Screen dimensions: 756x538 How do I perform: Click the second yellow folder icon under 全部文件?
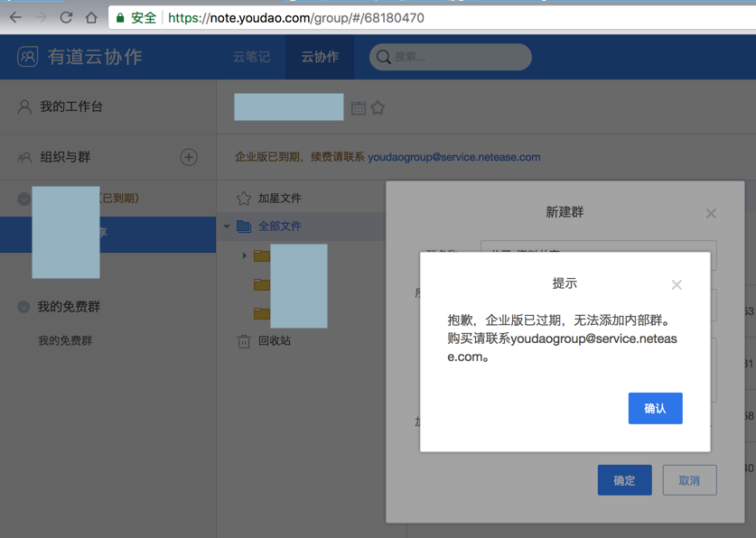point(262,284)
